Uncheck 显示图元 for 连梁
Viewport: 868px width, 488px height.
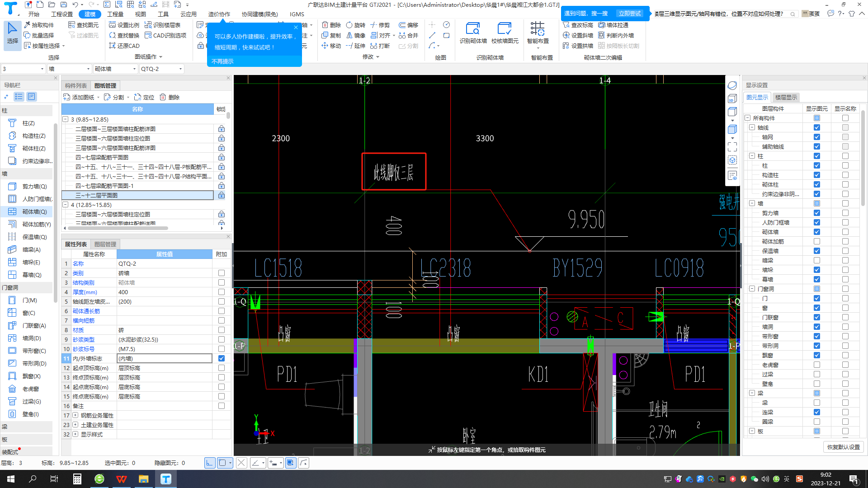pyautogui.click(x=816, y=412)
